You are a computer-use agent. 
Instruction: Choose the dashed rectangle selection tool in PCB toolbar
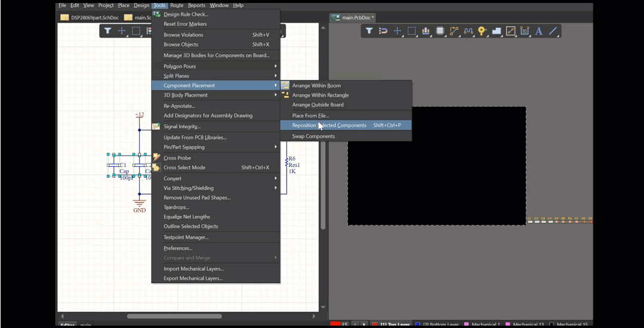(x=412, y=31)
